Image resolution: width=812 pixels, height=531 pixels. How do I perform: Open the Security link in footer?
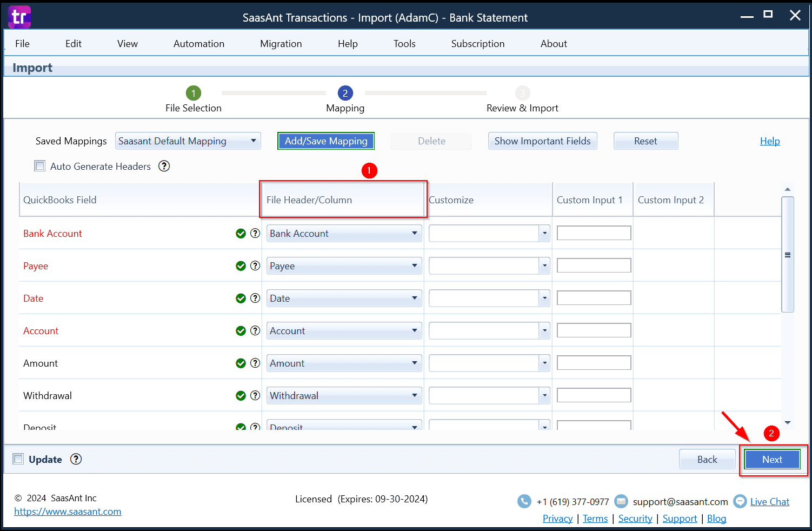click(635, 519)
